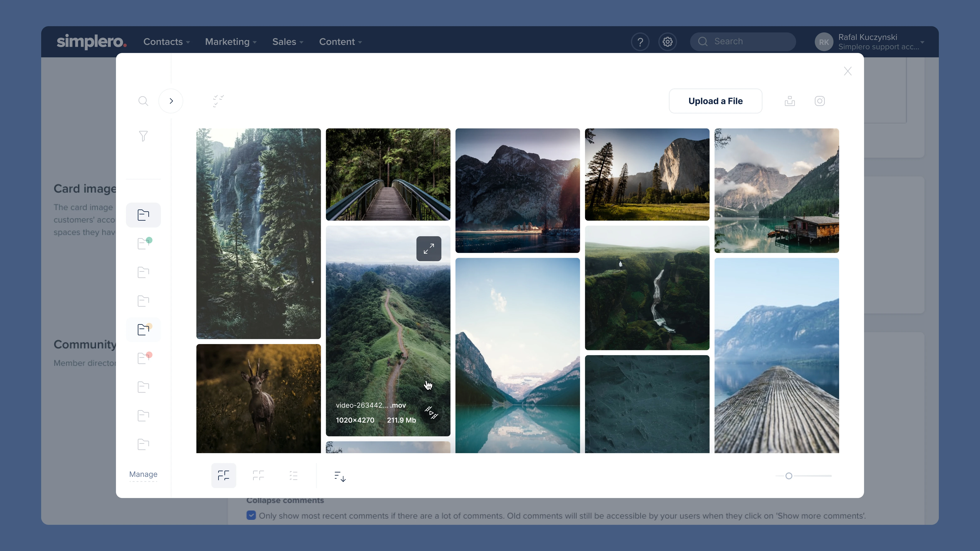Viewport: 980px width, 551px height.
Task: Switch to list view of files
Action: point(293,475)
